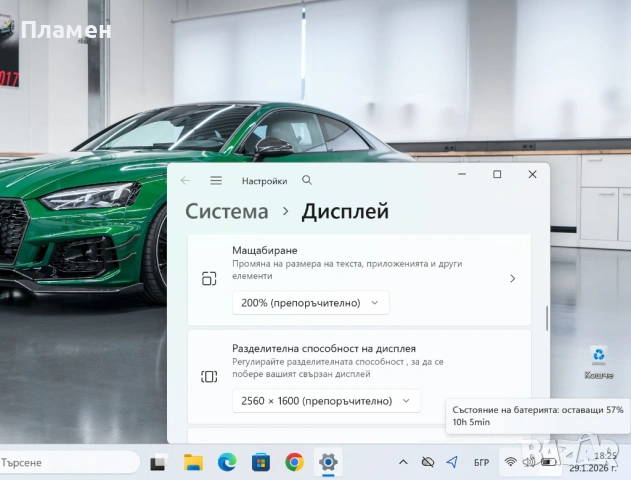631x480 pixels.
Task: Open Wi-Fi network tray icon
Action: (510, 462)
